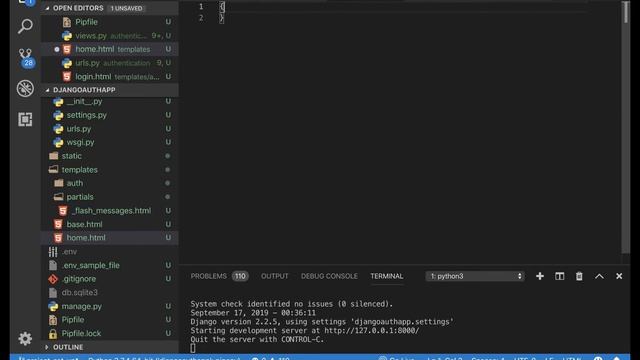
Task: Open settings.py in the explorer
Action: point(109,115)
